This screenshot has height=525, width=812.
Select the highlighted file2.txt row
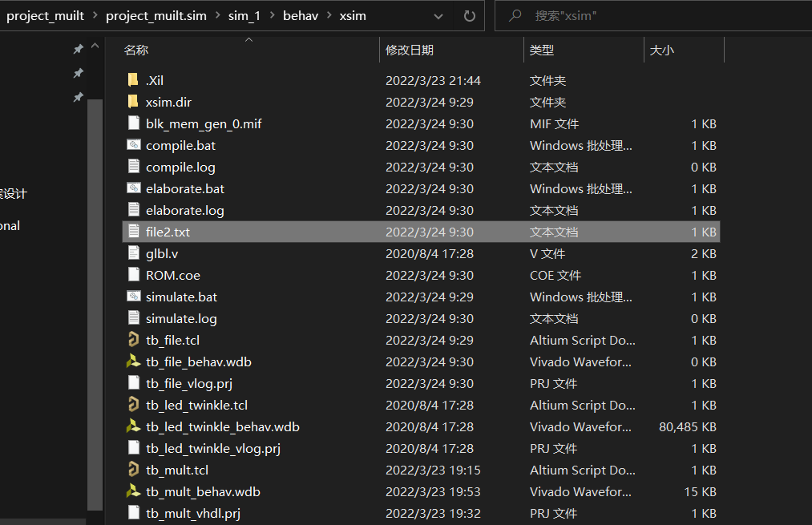click(x=321, y=232)
